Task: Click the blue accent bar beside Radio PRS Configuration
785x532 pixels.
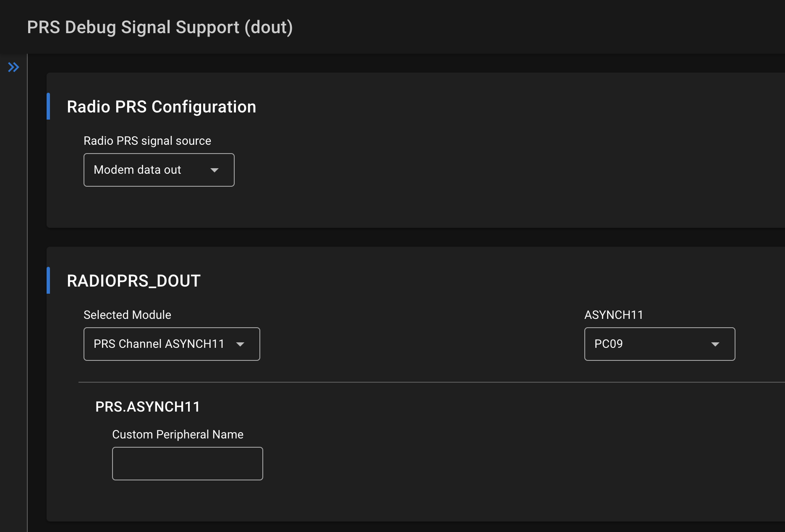Action: (49, 107)
